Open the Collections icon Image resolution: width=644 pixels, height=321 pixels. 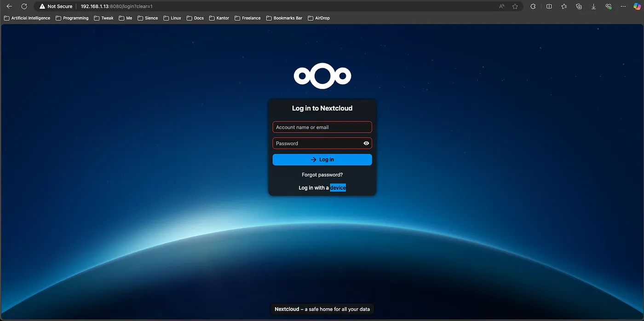pos(579,6)
